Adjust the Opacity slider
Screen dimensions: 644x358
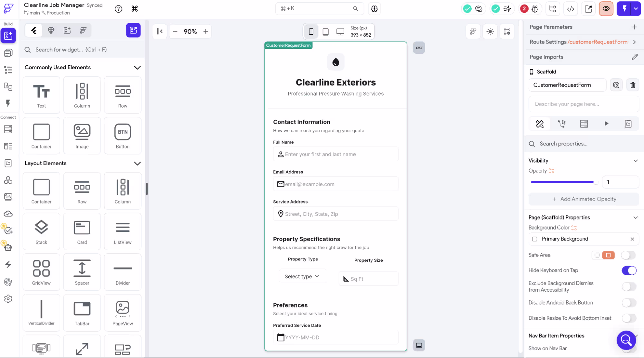[x=564, y=182]
